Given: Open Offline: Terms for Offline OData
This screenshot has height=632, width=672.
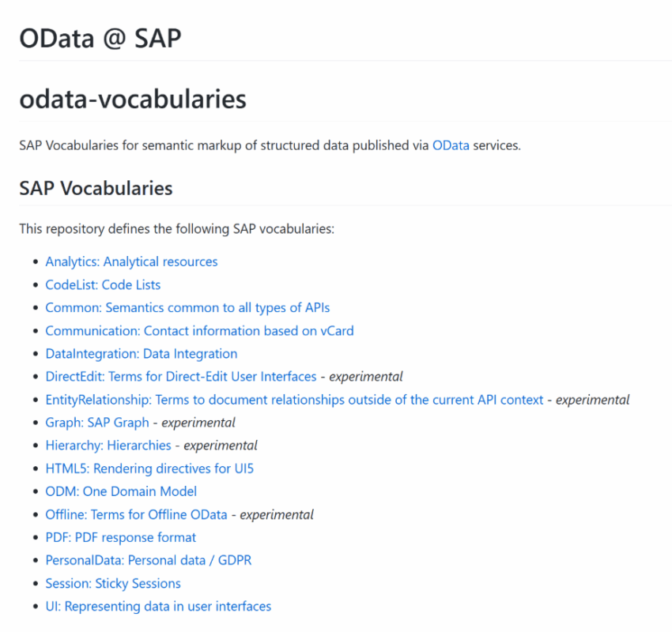Looking at the screenshot, I should pos(136,514).
